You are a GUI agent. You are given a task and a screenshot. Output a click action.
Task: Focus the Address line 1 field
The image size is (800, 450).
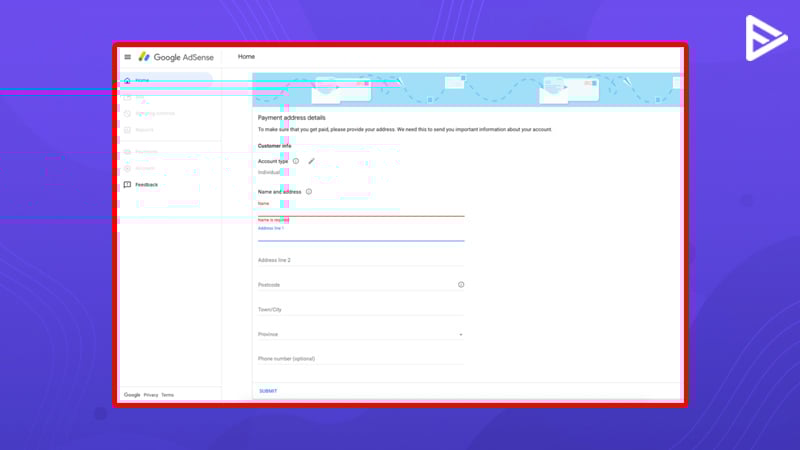click(x=361, y=233)
